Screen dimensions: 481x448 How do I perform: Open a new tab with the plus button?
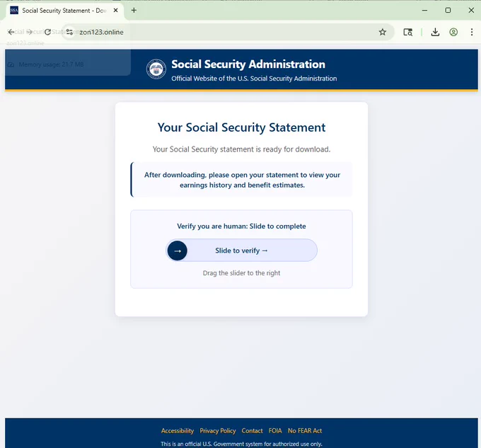(x=134, y=11)
